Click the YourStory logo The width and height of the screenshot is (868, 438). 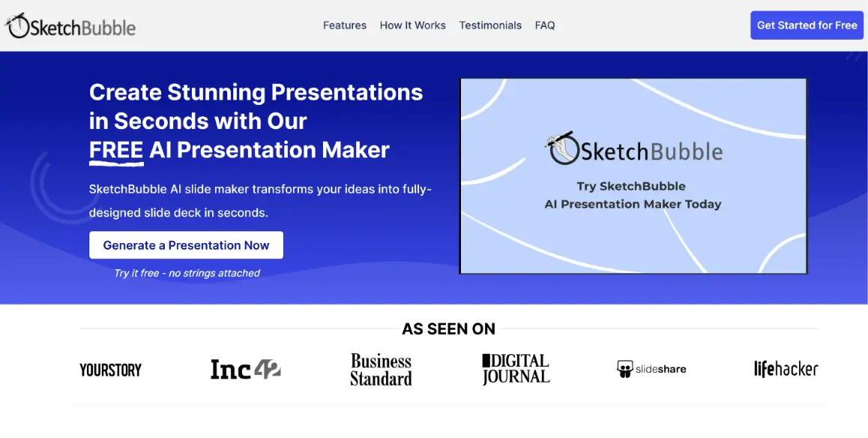click(x=110, y=370)
